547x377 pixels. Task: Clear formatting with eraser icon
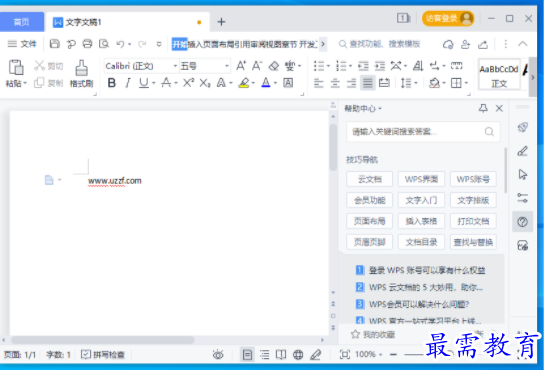pyautogui.click(x=274, y=66)
